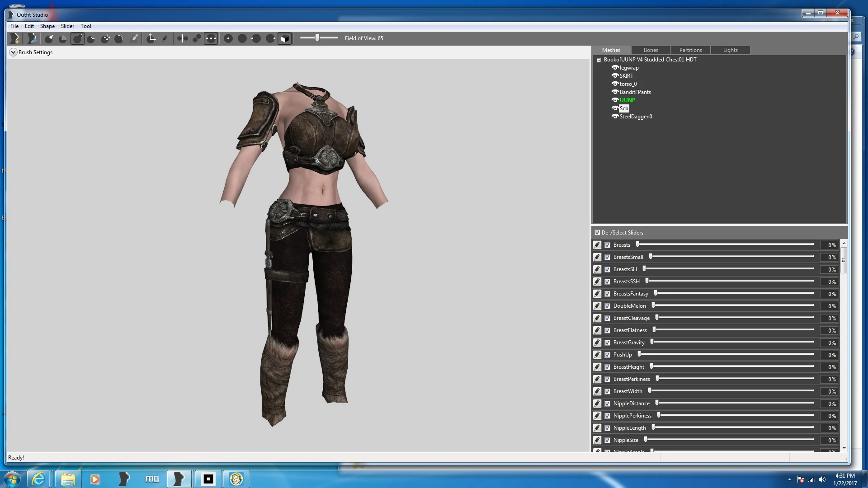Collapse the BookofUUNP V4 Studded Chest01 tree
This screenshot has width=868, height=488.
599,60
